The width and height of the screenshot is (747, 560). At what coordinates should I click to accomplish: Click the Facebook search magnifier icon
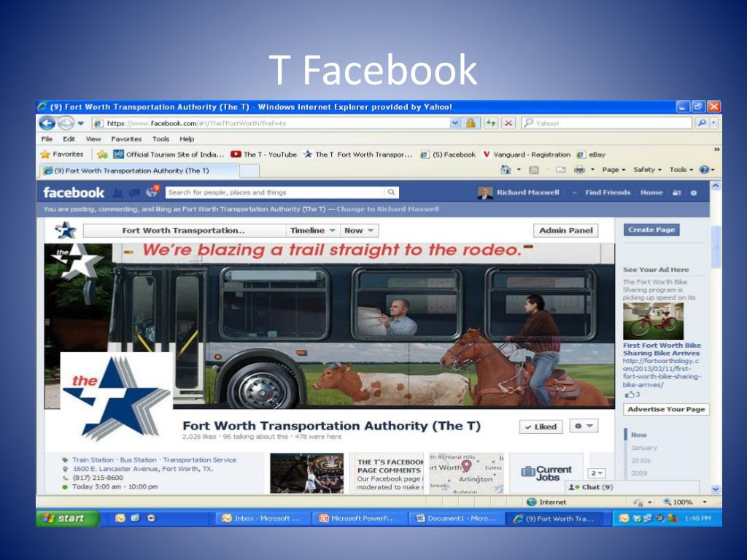(391, 192)
